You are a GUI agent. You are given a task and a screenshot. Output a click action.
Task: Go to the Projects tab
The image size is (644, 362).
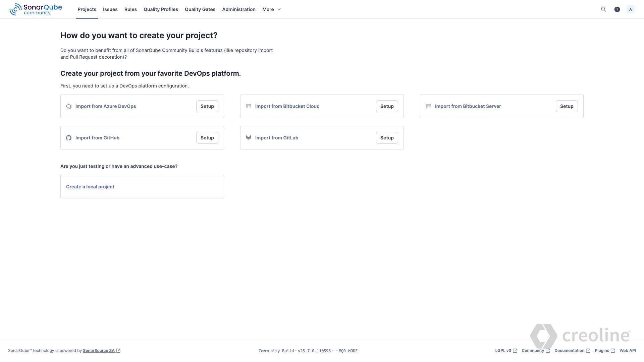click(x=87, y=9)
